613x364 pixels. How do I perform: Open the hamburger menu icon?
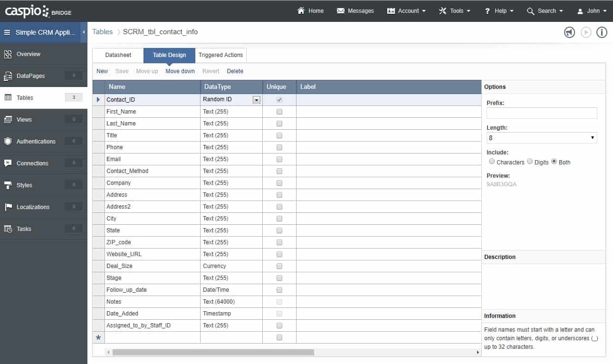[7, 33]
